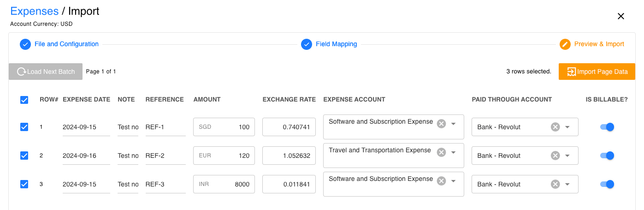Edit the exchange rate 0.740741 field
The height and width of the screenshot is (210, 644).
(x=289, y=127)
